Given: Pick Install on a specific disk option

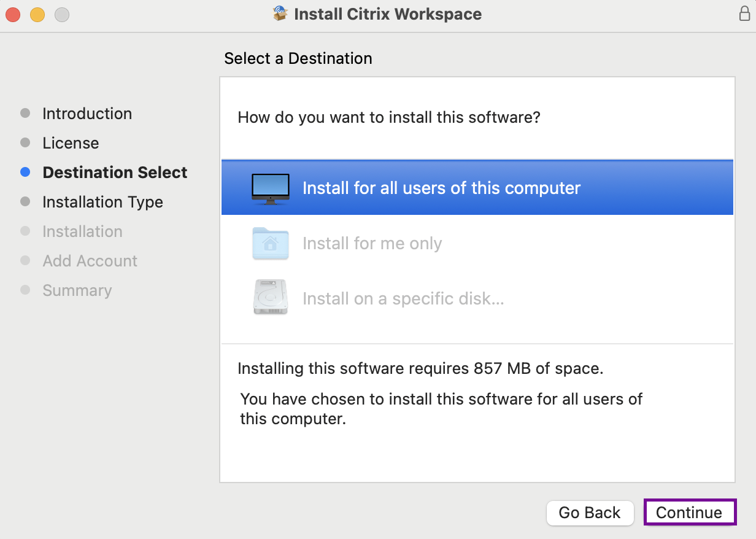Looking at the screenshot, I should click(477, 299).
